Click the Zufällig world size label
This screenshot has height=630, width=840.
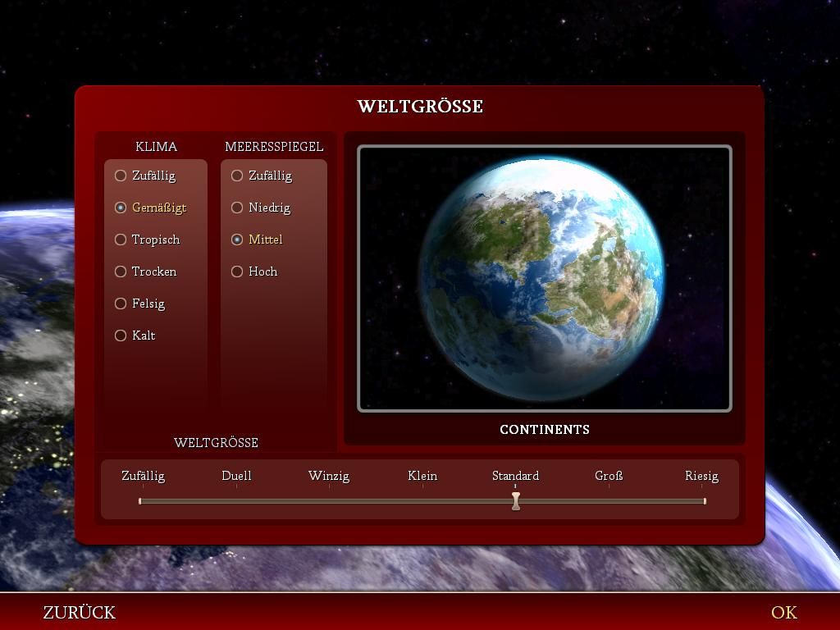coord(143,476)
